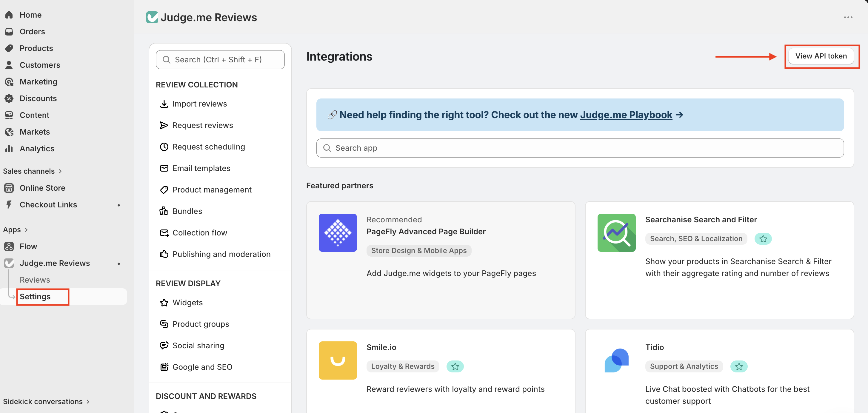The height and width of the screenshot is (413, 868).
Task: Click the Tidio app logo
Action: 616,360
